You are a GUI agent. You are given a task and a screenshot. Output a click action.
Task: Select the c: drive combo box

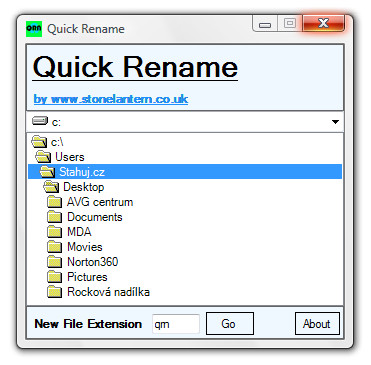(x=185, y=122)
